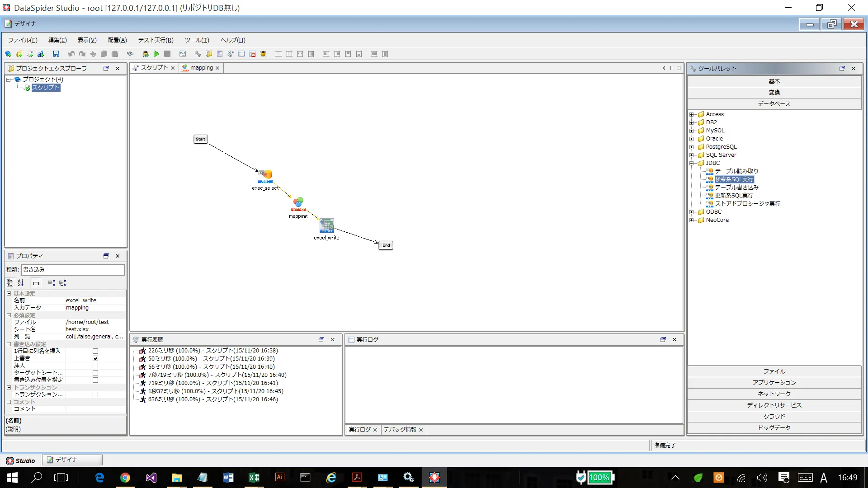Viewport: 868px width, 488px height.
Task: Select the exec_select JDBC node icon
Action: click(x=265, y=176)
